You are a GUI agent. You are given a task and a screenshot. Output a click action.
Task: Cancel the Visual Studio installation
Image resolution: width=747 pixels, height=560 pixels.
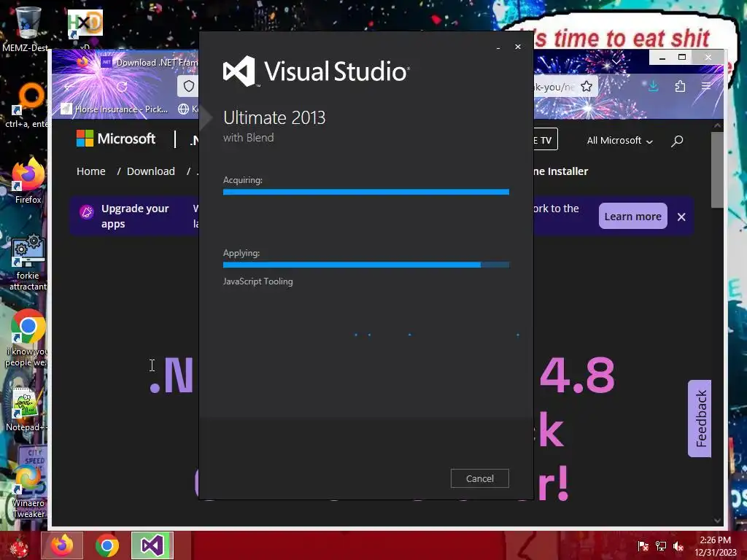pos(480,478)
